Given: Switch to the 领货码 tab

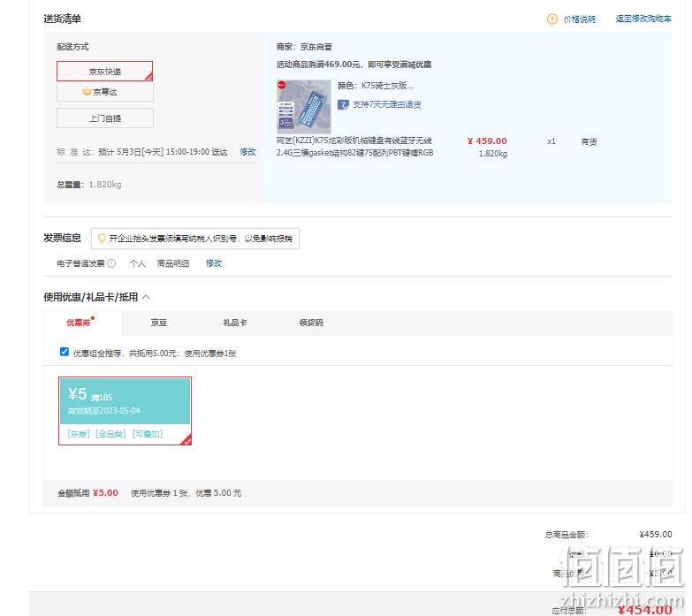Looking at the screenshot, I should tap(311, 323).
